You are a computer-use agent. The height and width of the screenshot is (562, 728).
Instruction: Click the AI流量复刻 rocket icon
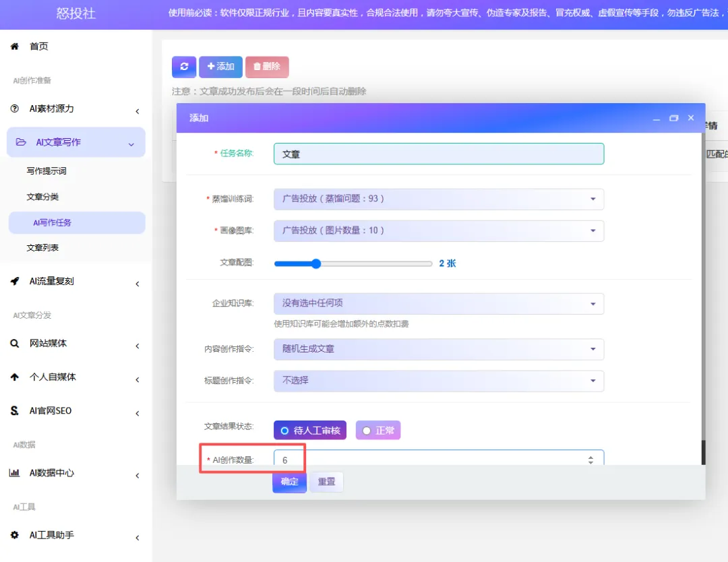pos(13,282)
